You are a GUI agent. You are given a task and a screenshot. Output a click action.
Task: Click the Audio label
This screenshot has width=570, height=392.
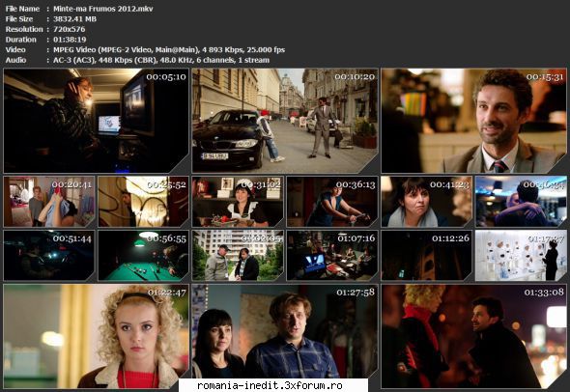(15, 60)
